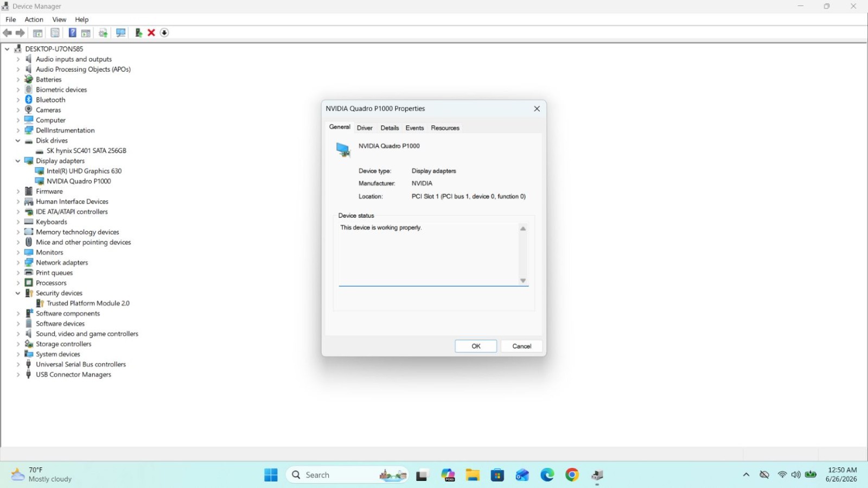Screen dimensions: 868x488
Task: Switch to the Driver tab
Action: point(365,128)
